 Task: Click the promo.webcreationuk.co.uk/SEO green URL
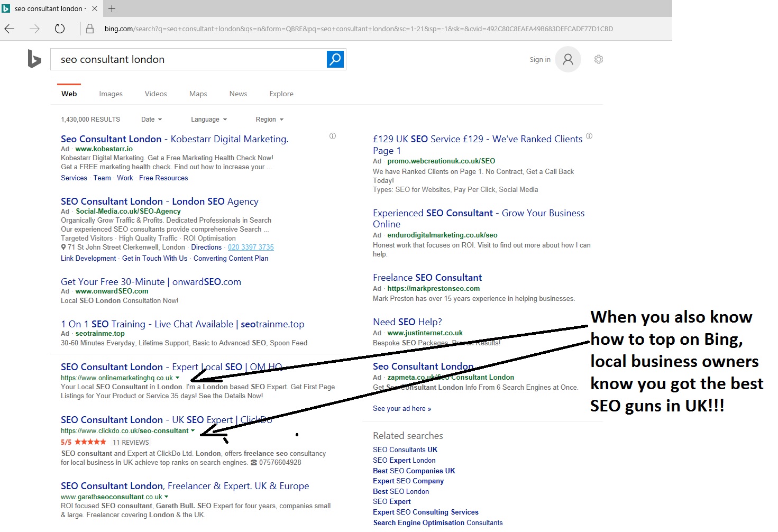[x=441, y=161]
